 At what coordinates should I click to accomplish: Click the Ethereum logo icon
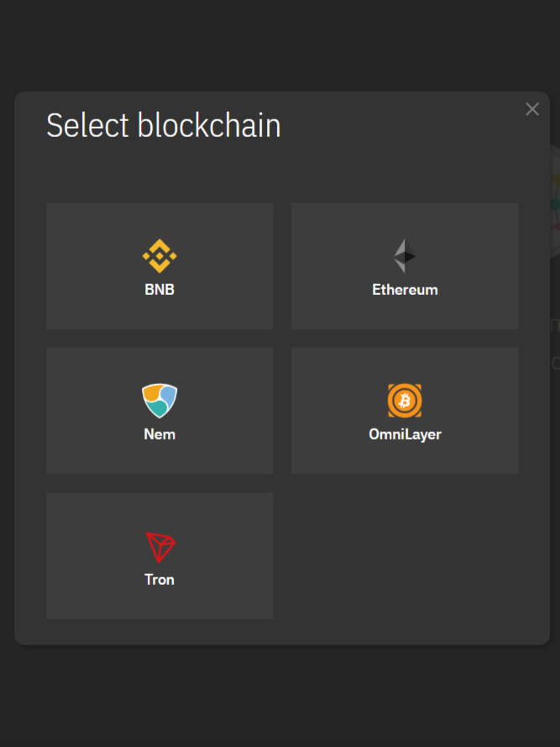405,256
